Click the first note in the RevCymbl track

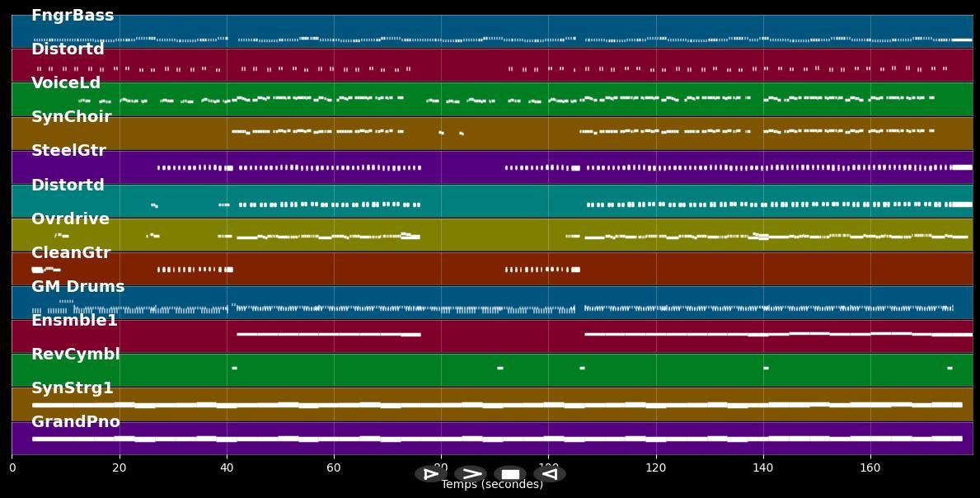234,368
